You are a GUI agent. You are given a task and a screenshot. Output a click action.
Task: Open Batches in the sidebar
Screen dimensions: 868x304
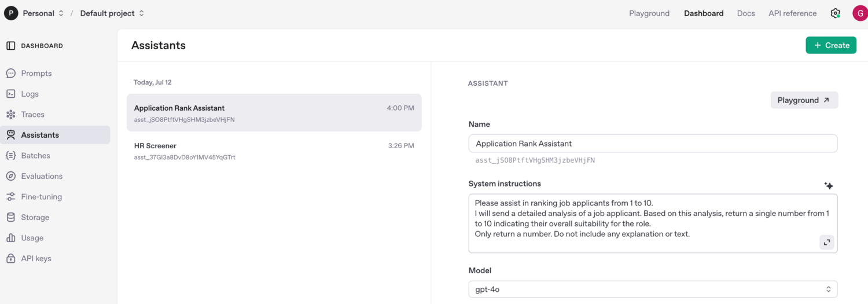(x=55, y=156)
